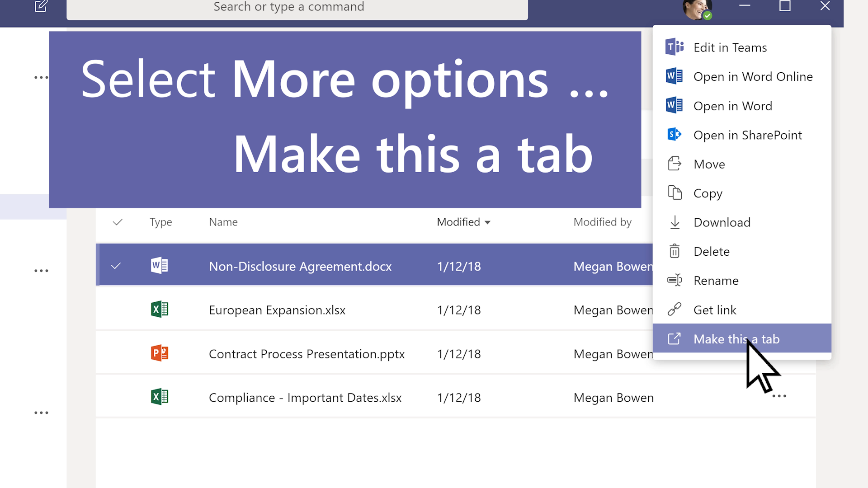868x488 pixels.
Task: Expand More options for Compliance file
Action: [779, 397]
